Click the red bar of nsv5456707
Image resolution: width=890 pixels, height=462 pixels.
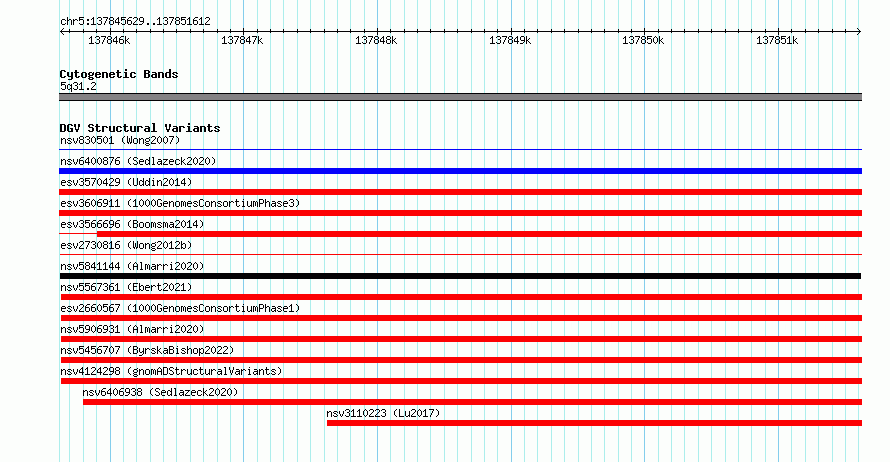[x=461, y=360]
